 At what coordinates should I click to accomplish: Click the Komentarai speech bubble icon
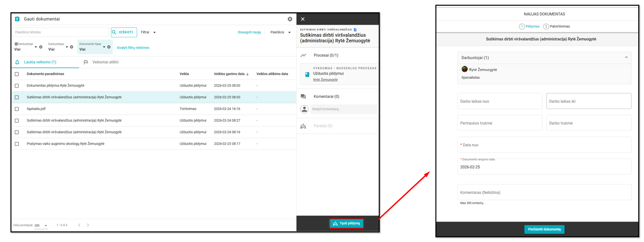[303, 97]
